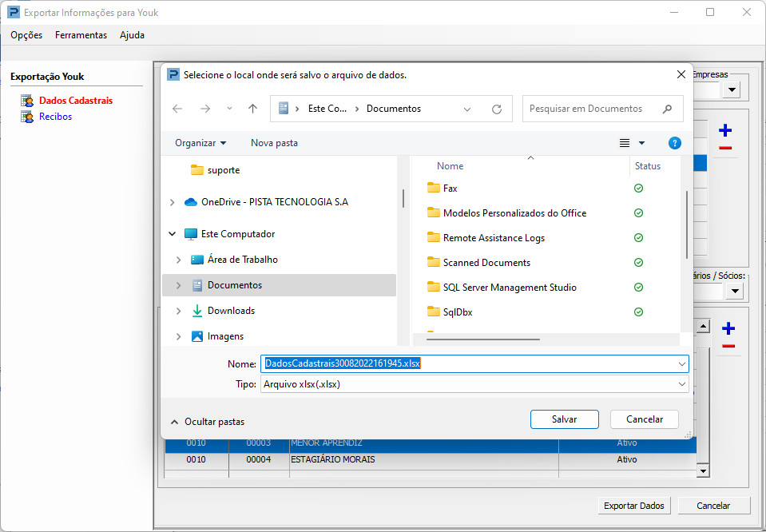Click the refresh icon in address bar
This screenshot has width=766, height=532.
497,109
